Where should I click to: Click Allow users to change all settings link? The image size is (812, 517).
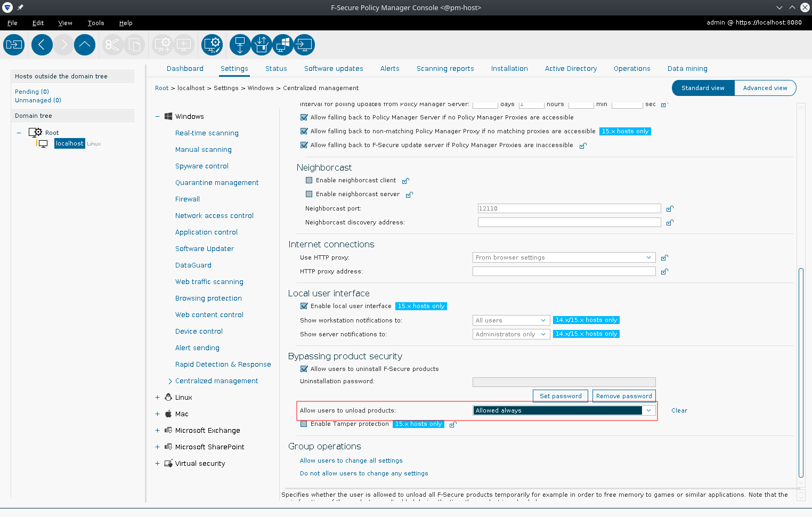click(x=351, y=461)
